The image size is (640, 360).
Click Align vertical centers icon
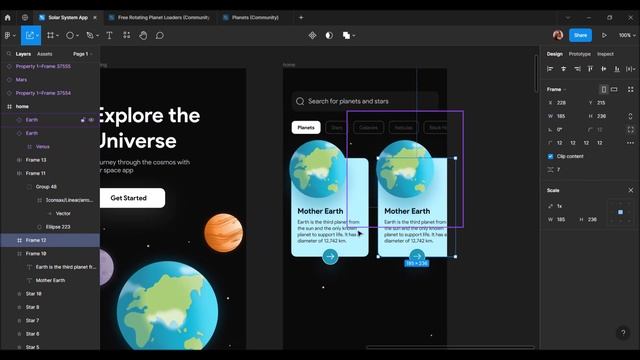tap(604, 69)
